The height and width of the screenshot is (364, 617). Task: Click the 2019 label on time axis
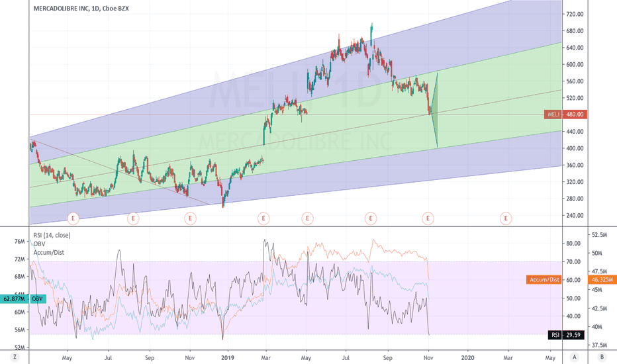tap(228, 357)
